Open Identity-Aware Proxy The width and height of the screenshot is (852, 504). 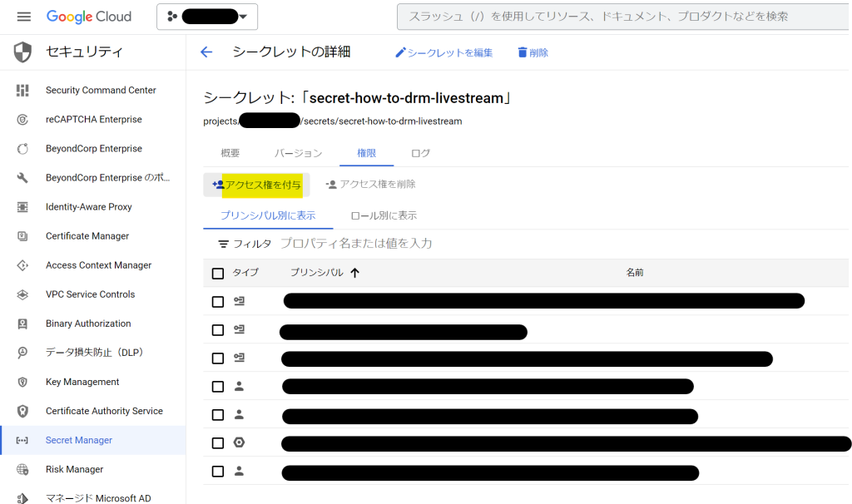click(88, 207)
